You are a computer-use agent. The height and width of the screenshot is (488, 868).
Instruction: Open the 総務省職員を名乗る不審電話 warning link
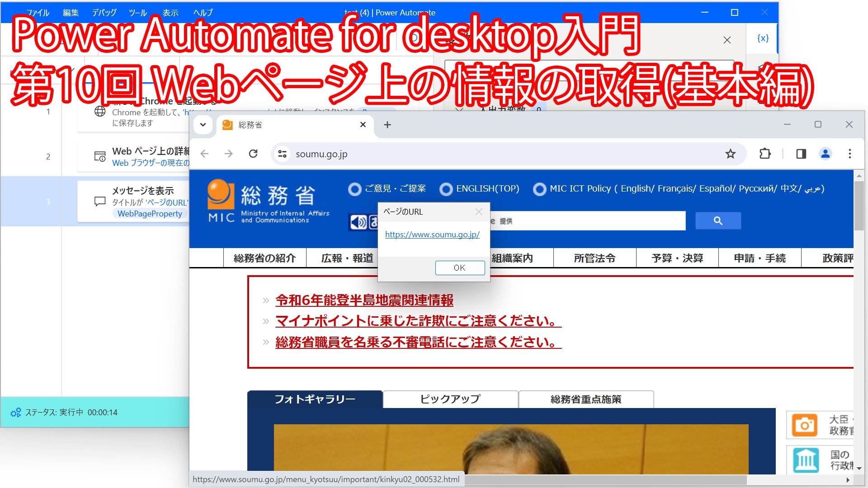[x=418, y=343]
